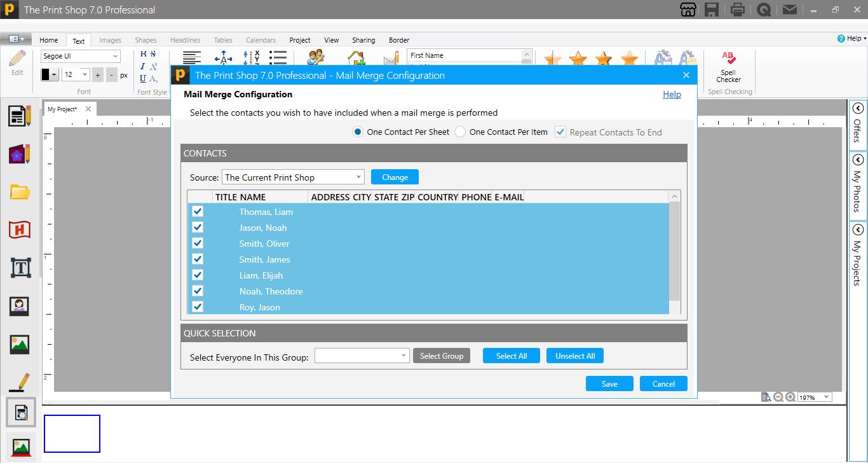Screen dimensions: 868x463
Task: Open the zoom percentage 197% dropdown
Action: coord(815,397)
